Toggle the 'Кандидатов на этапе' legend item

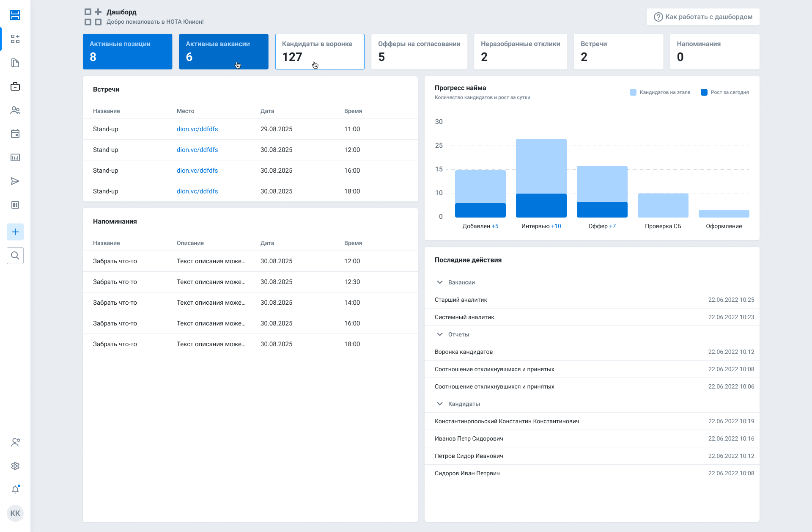(x=660, y=92)
